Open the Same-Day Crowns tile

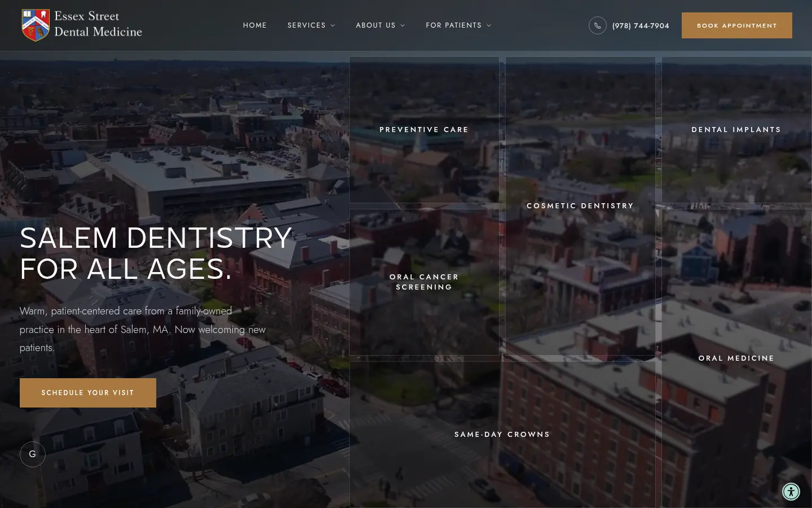pos(502,435)
